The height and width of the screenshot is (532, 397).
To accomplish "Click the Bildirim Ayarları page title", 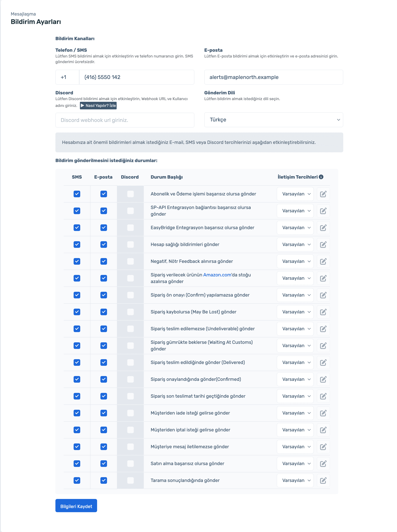I will (x=36, y=22).
